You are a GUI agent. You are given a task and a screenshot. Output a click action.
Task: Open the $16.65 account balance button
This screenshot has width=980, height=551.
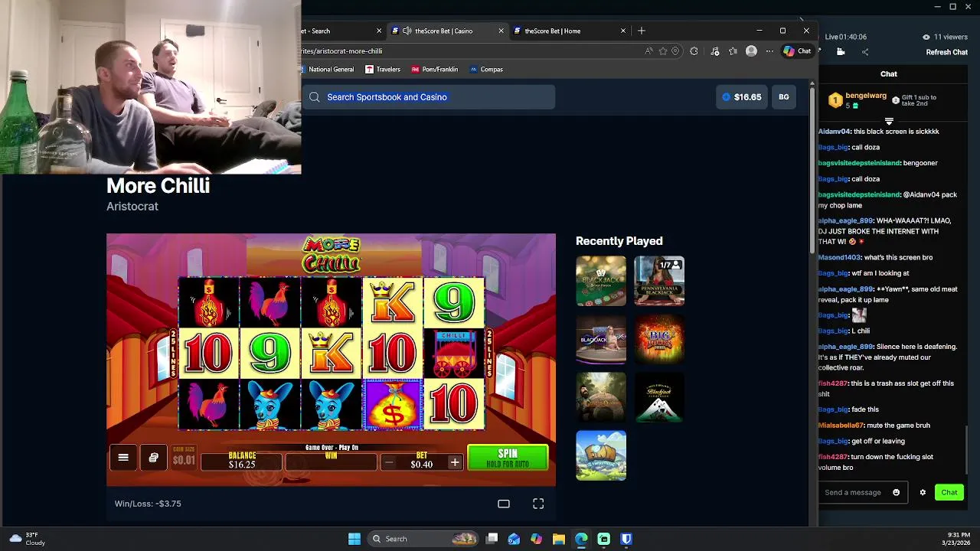coord(741,97)
